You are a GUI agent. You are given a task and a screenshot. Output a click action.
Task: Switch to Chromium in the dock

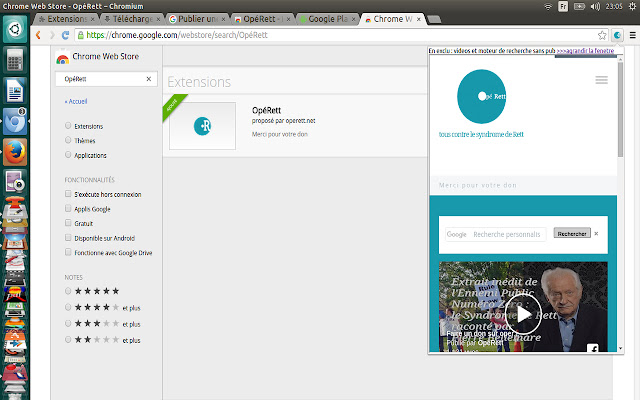(x=15, y=121)
